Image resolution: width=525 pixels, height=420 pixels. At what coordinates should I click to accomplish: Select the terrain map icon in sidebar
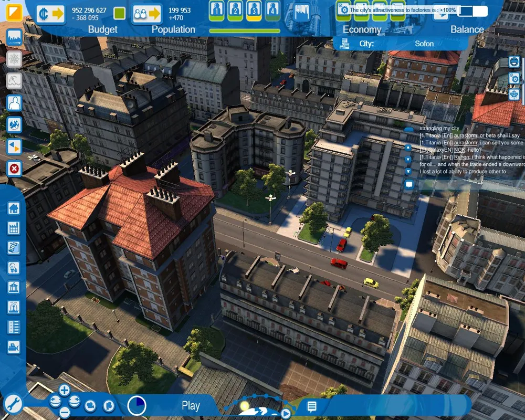click(14, 81)
